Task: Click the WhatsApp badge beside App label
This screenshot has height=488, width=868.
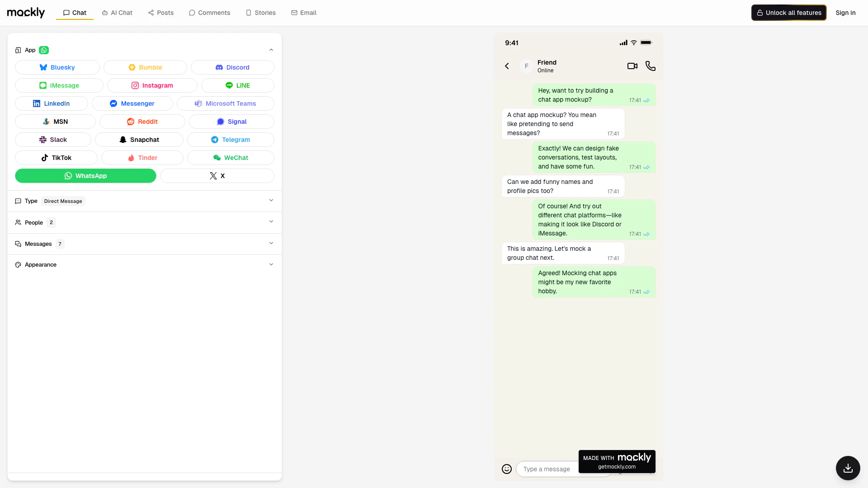Action: coord(44,50)
